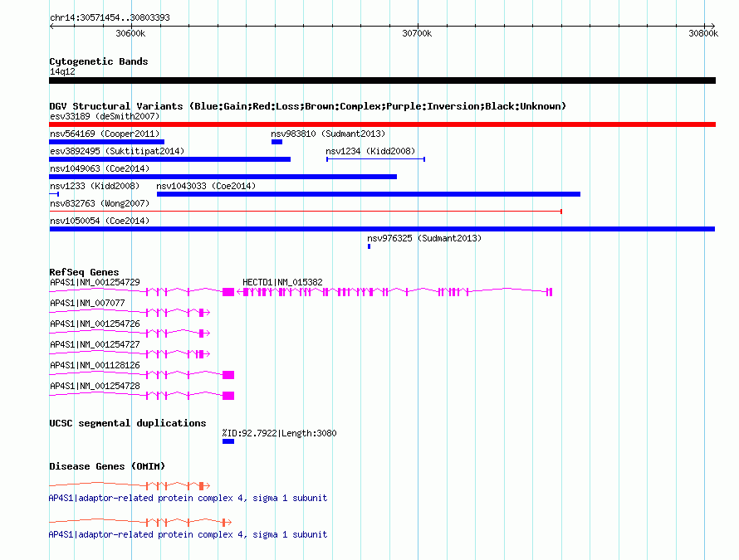Click the first orange OMIM AP4S1 gene glyph

point(130,485)
